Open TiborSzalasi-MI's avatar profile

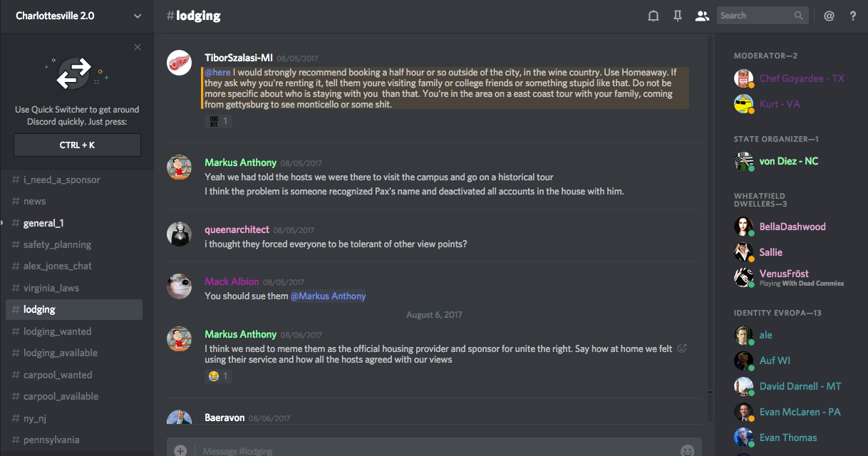click(179, 63)
